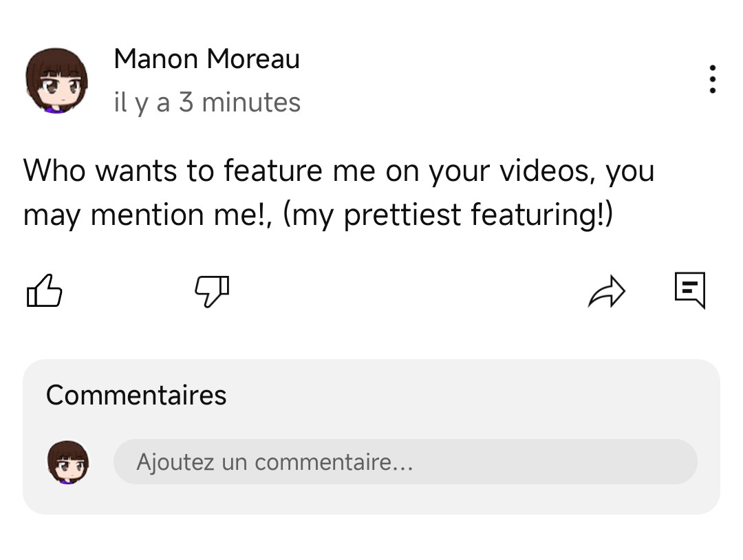Click the word 'videos' in the post
Viewport: 743px width, 560px height.
543,171
